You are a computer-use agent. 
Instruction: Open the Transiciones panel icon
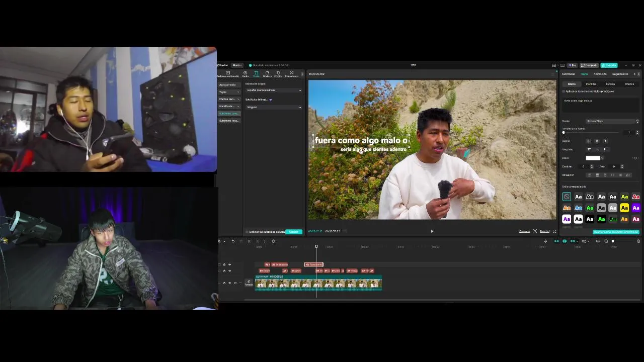(291, 74)
